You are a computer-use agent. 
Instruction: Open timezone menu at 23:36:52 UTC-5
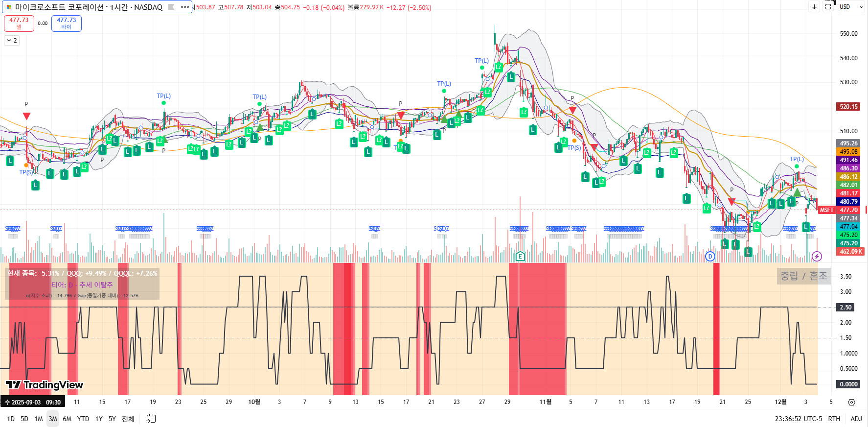tap(799, 419)
